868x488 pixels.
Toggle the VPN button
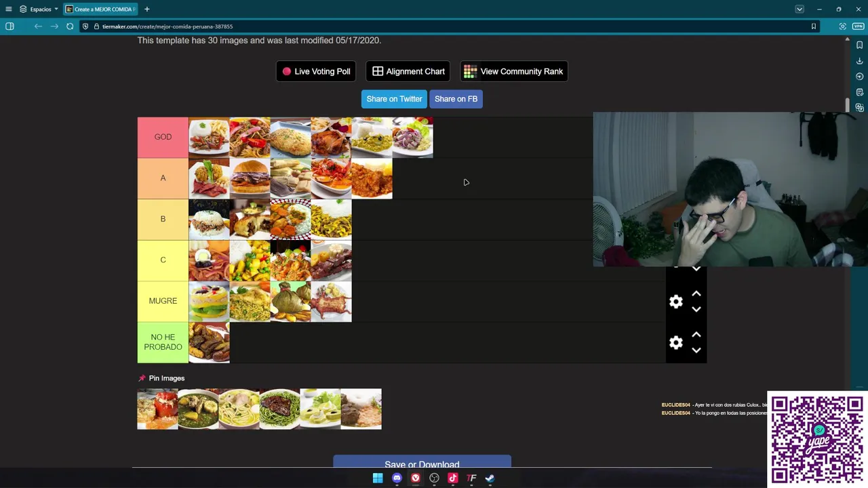pyautogui.click(x=858, y=26)
